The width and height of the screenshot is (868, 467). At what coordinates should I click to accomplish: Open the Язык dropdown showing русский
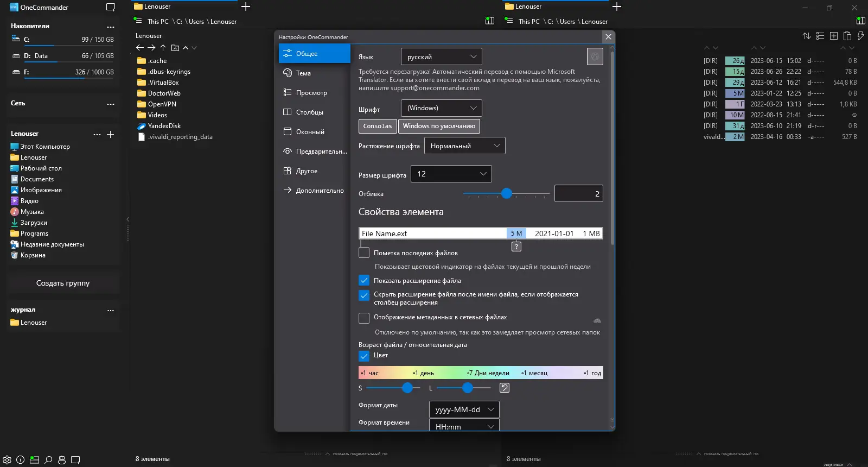442,56
